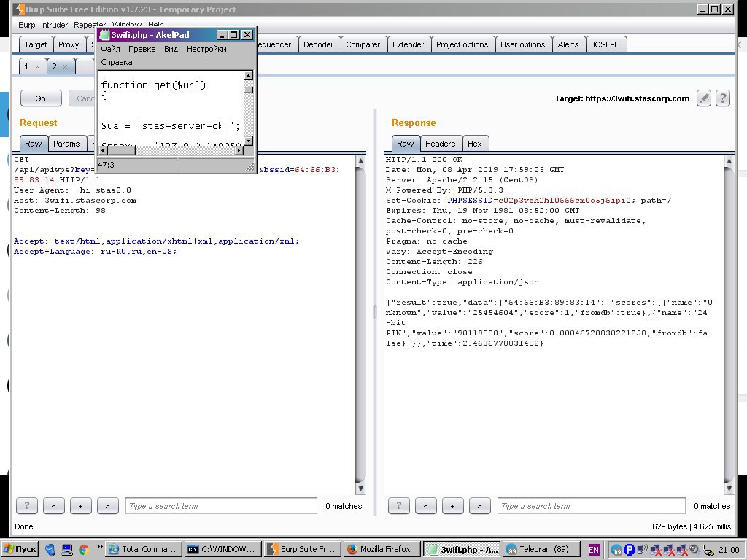This screenshot has height=560, width=747.
Task: Add new Repeater tab via the ... tab
Action: click(85, 66)
